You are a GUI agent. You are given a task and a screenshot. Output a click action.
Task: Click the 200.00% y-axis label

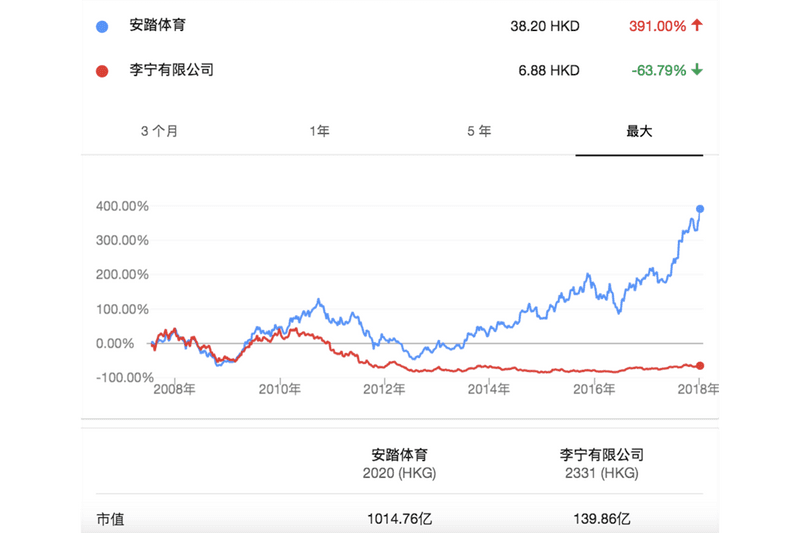point(122,274)
